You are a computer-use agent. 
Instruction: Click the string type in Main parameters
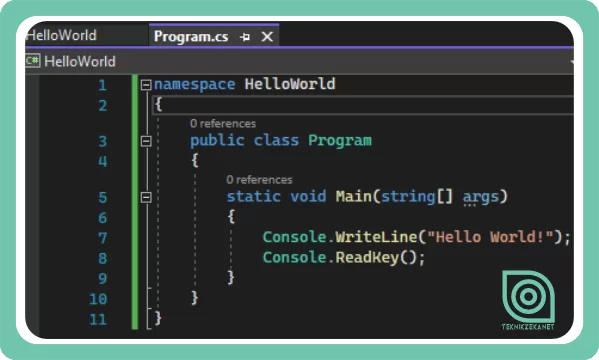coord(408,197)
